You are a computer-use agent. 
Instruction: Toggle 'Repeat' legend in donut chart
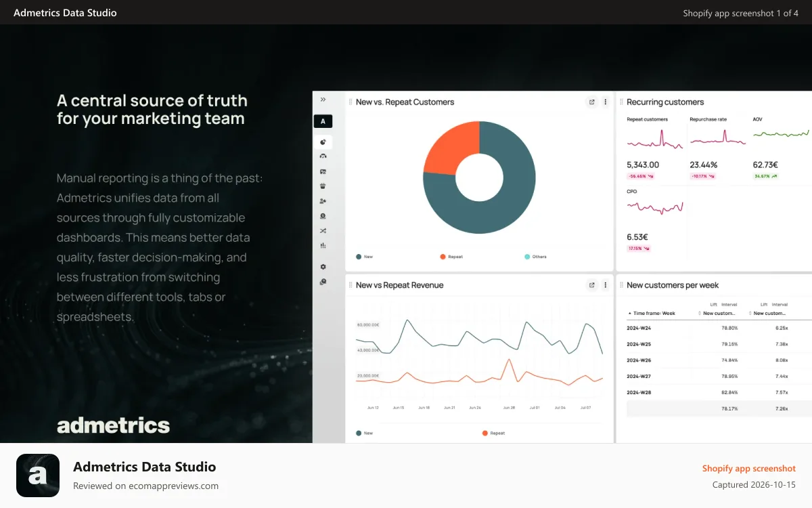(451, 257)
